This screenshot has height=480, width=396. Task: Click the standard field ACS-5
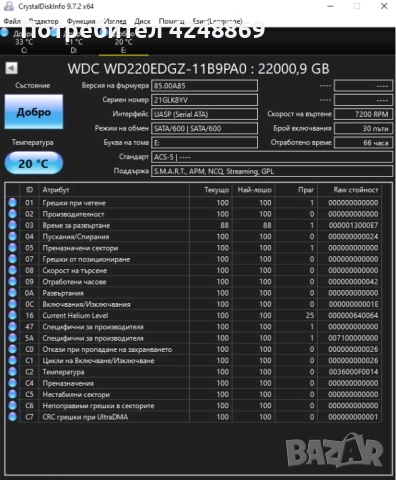pyautogui.click(x=272, y=157)
